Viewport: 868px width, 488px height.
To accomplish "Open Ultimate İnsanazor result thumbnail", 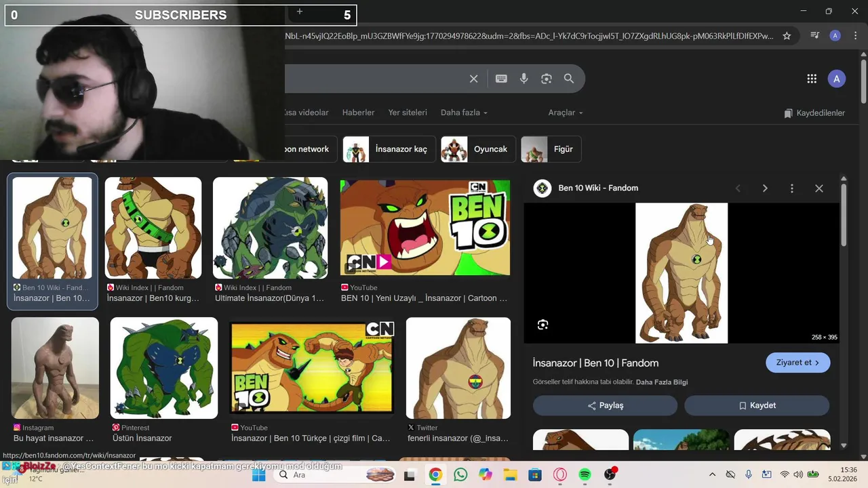I will (270, 228).
